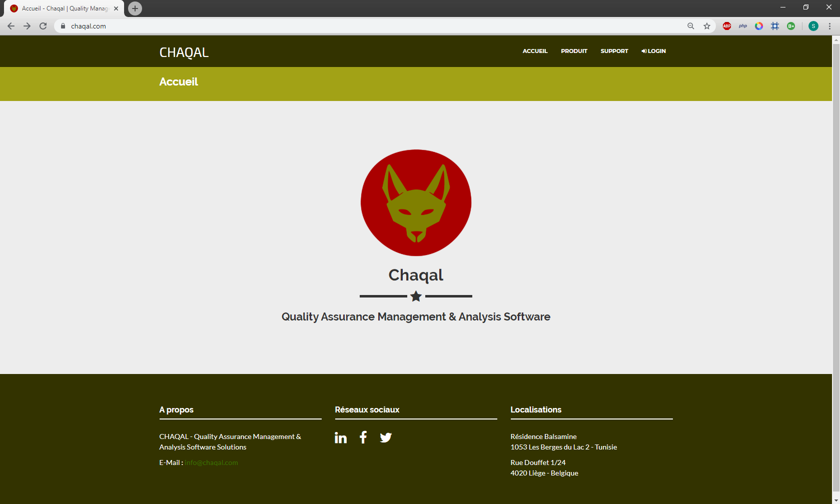Go to the PRODUIT menu item
This screenshot has height=504, width=840.
574,51
